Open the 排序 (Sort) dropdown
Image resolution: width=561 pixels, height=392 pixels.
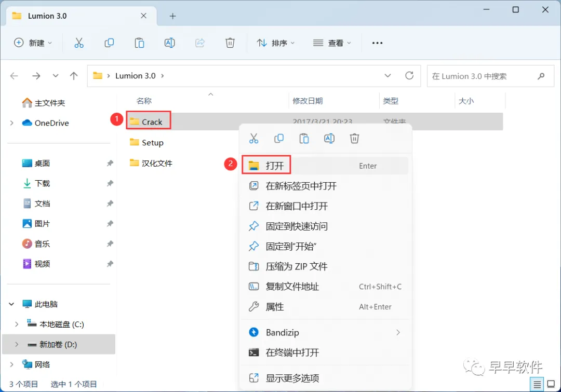click(275, 43)
